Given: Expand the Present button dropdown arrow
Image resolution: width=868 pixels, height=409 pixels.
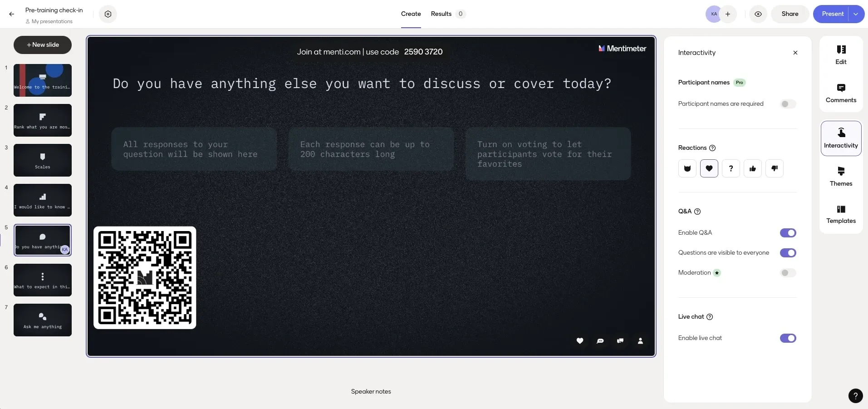Looking at the screenshot, I should 856,14.
